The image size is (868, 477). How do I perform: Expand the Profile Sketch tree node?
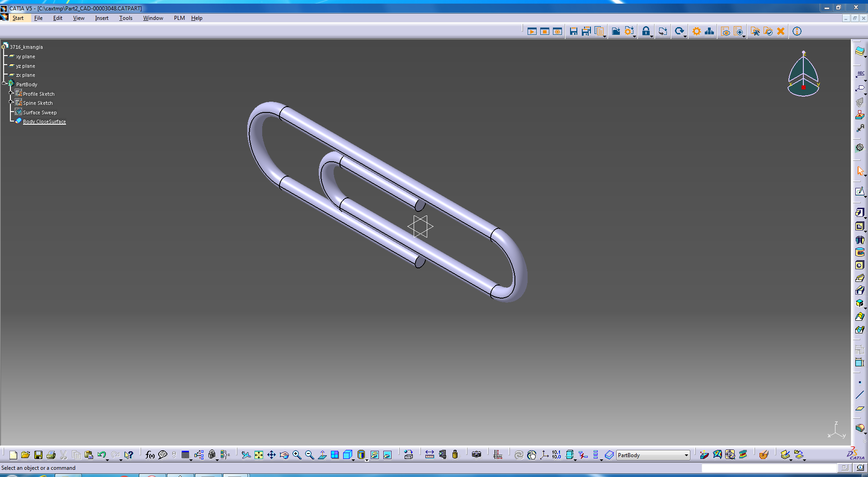(11, 94)
